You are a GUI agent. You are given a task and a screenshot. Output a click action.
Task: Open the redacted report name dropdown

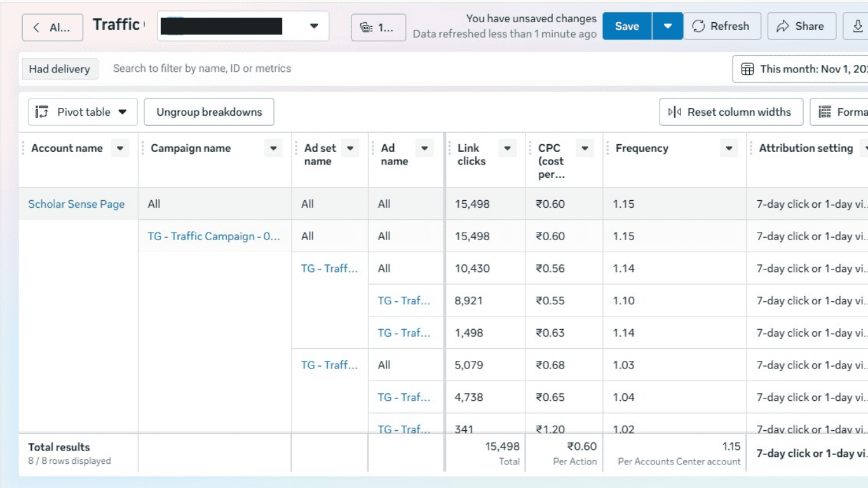243,26
